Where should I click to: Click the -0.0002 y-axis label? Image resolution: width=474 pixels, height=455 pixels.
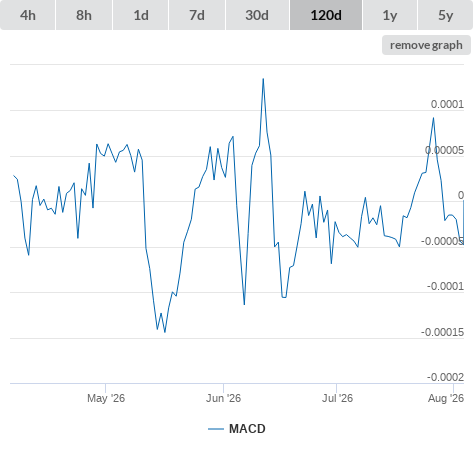445,377
